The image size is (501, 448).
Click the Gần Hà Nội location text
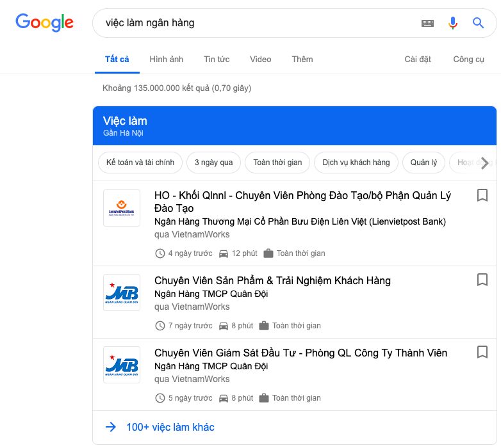[x=123, y=132]
